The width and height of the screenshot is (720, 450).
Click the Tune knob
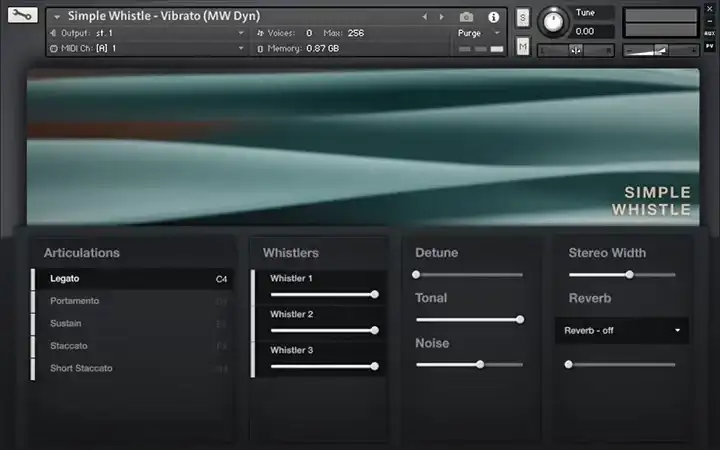(553, 22)
